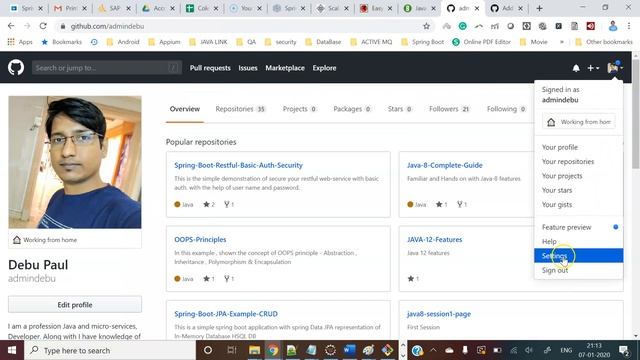Edit status in dropdown menu
640x360 pixels.
[x=579, y=122]
